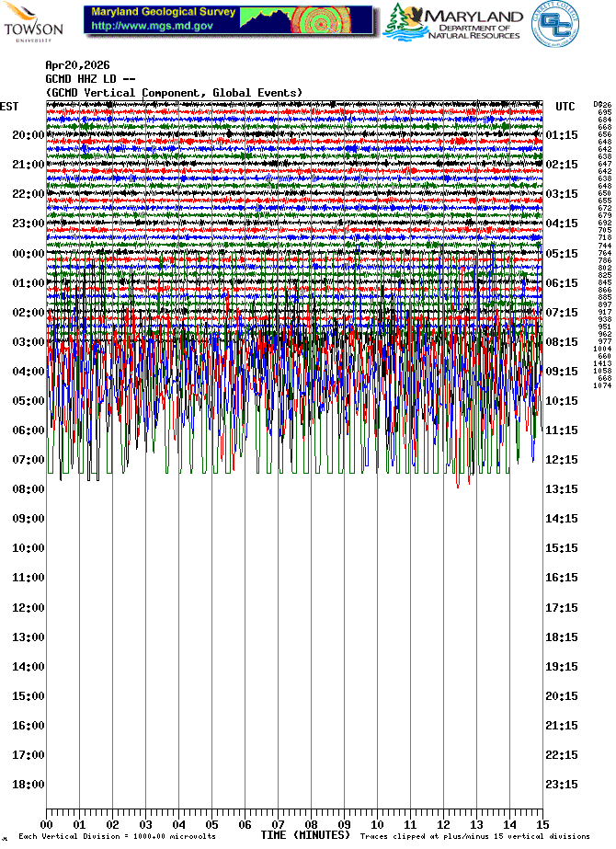Click the TIME (MINUTES) axis title
616x849 pixels.
[x=305, y=835]
